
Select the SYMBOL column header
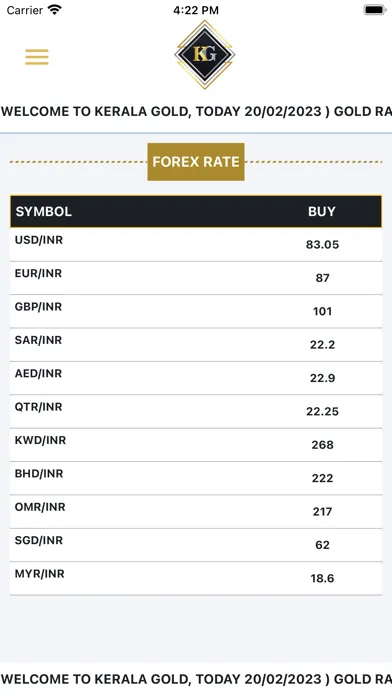44,211
